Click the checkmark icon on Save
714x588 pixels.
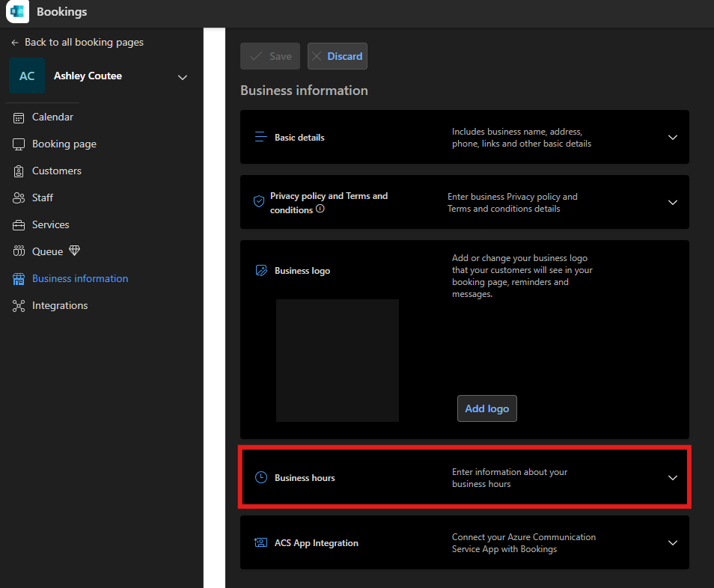click(x=256, y=56)
